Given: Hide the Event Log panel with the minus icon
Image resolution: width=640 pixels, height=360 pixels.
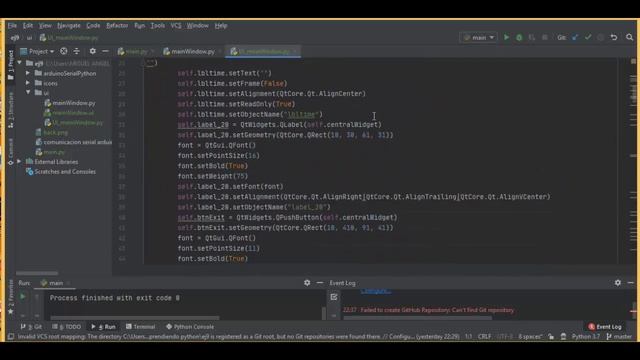Looking at the screenshot, I should pyautogui.click(x=631, y=282).
